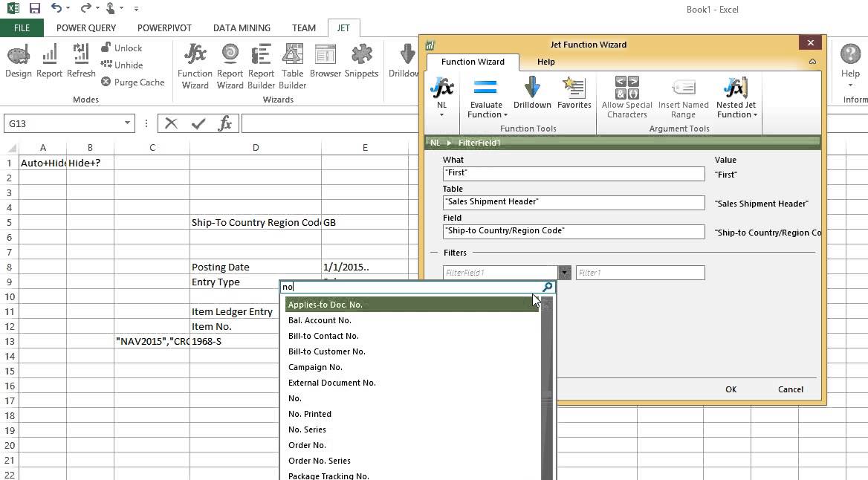Pick 'Order No.' from field list
Image resolution: width=868 pixels, height=480 pixels.
coord(412,445)
